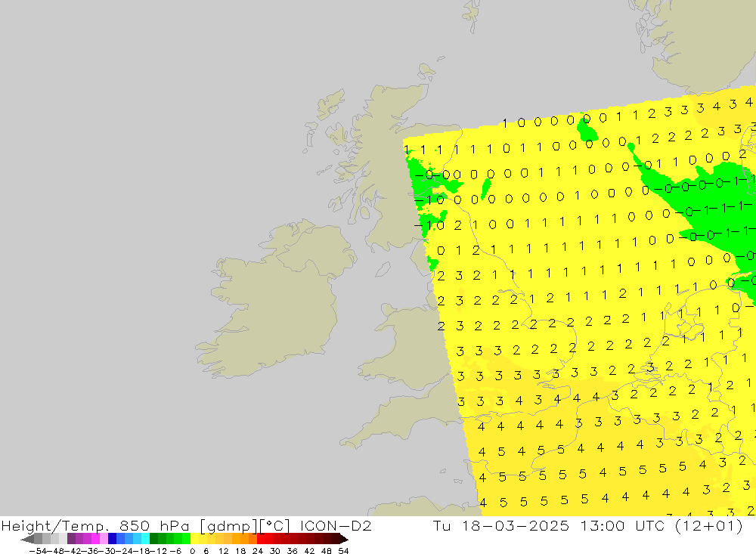Click the '30' legend scale value
756x554 pixels.
point(275,551)
